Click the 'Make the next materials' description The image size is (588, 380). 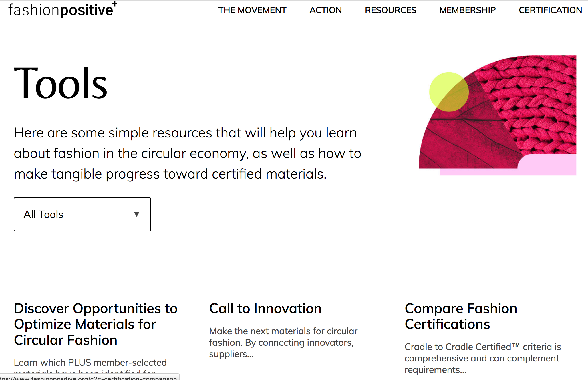coord(283,343)
